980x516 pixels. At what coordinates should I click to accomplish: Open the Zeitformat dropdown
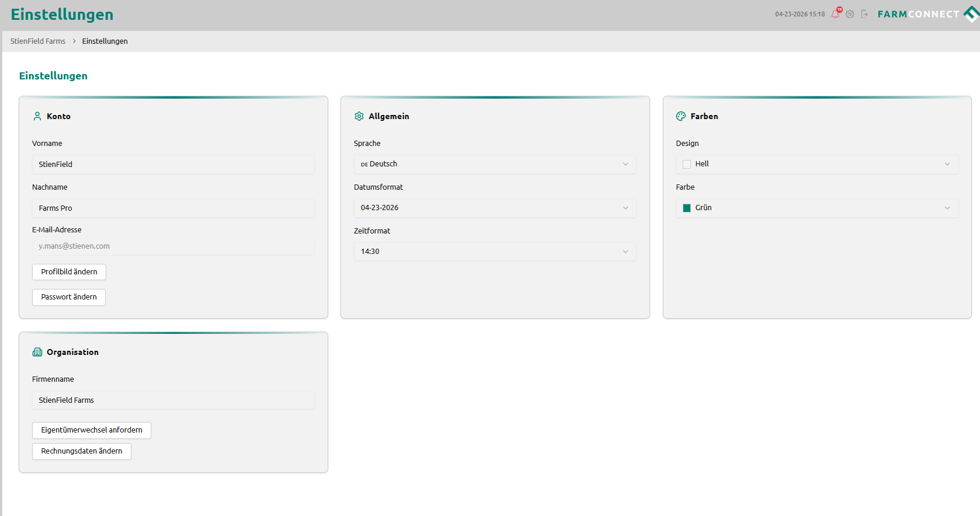tap(495, 252)
